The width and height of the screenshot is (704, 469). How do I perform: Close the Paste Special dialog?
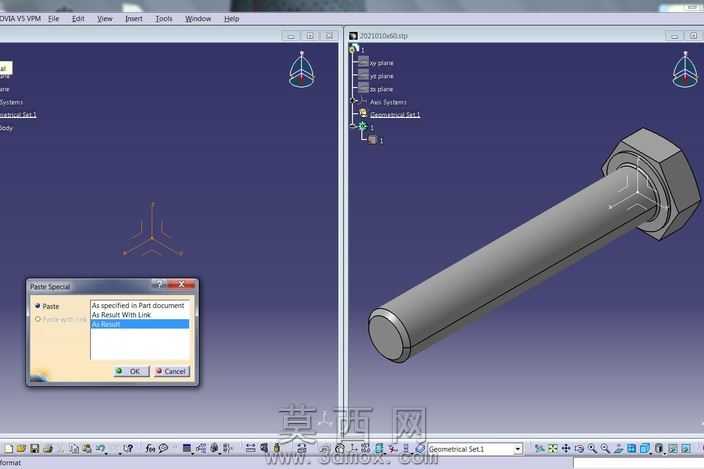pos(181,284)
